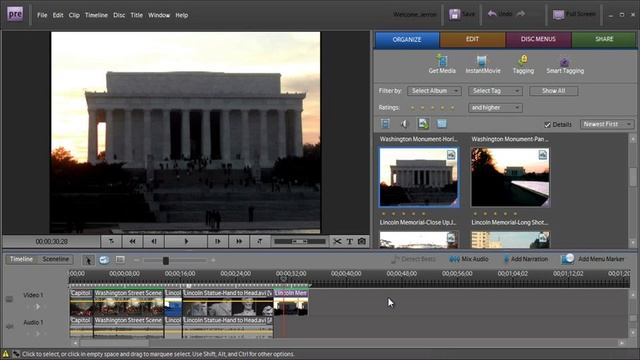Fast forward the monitor playback
This screenshot has height=360, width=640.
coord(239,242)
